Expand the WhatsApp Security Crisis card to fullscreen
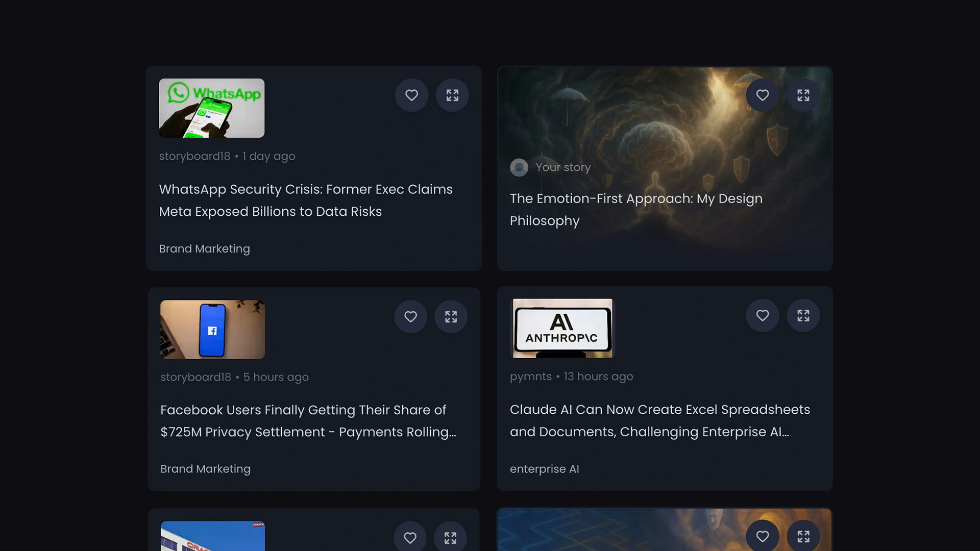The width and height of the screenshot is (980, 551). [452, 95]
